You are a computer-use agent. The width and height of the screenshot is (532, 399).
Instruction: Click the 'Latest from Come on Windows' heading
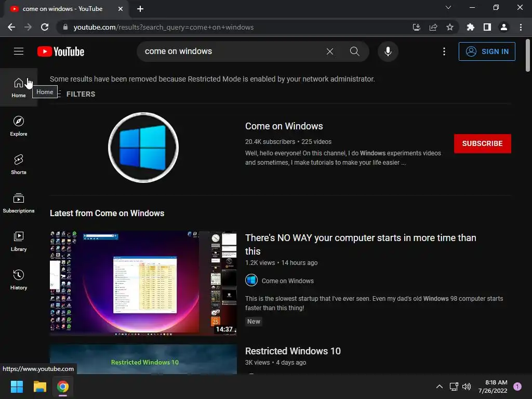coord(107,213)
